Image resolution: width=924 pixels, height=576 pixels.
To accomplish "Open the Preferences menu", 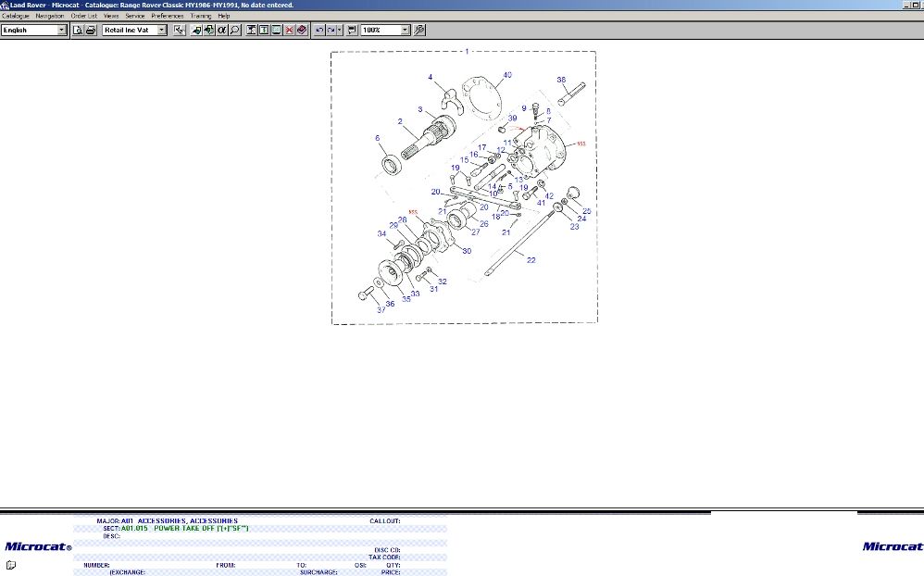I will point(168,16).
